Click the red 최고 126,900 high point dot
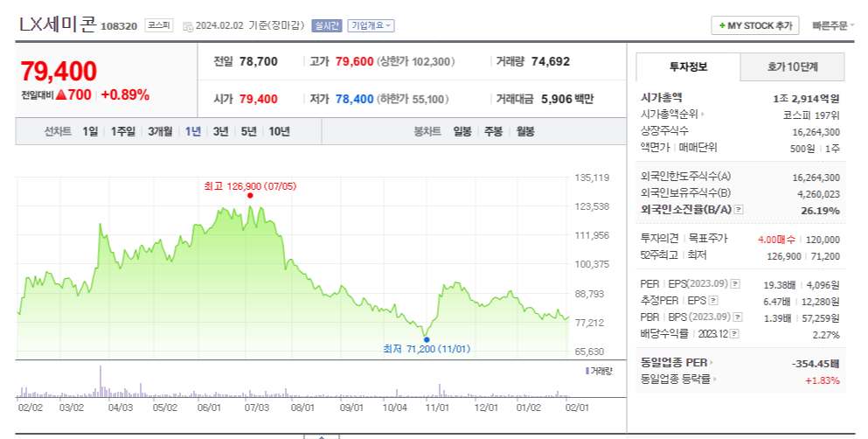The width and height of the screenshot is (868, 439). tap(250, 195)
